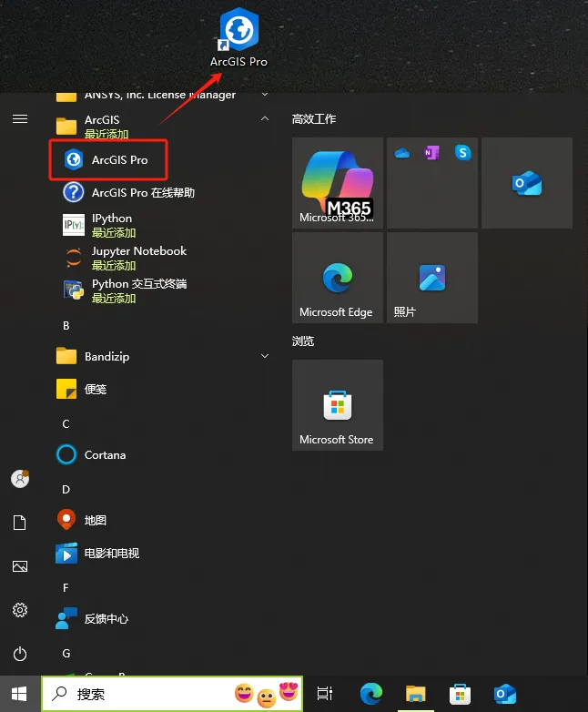Open Microsoft Store from the taskbar

[460, 694]
